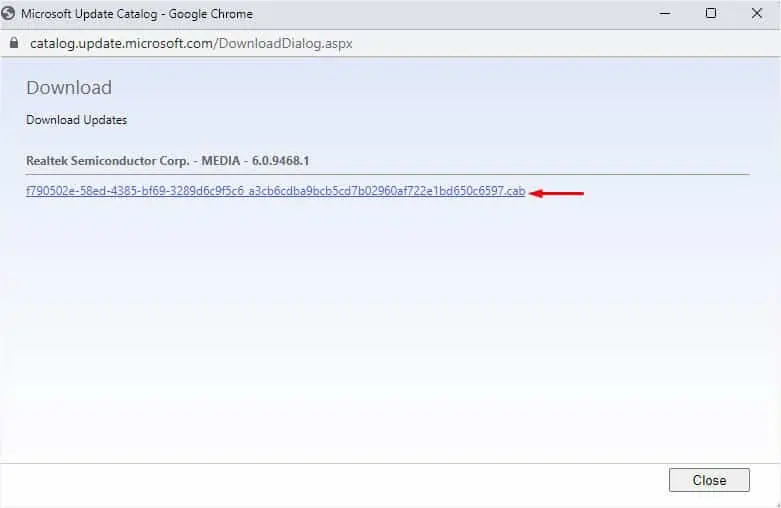Click the globe icon in title bar

pos(8,13)
